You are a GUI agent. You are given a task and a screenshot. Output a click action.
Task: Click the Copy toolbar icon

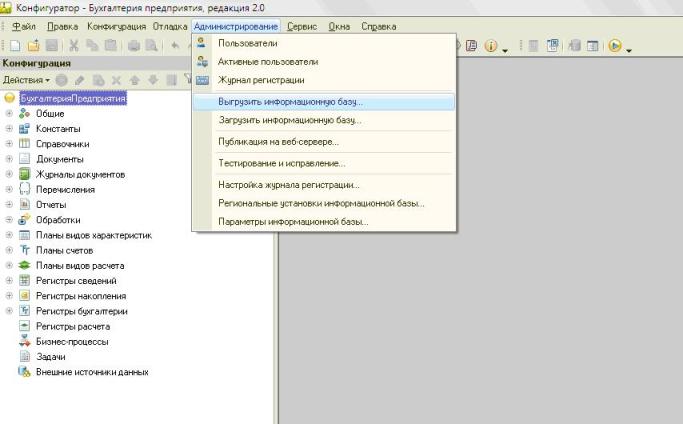(x=92, y=45)
